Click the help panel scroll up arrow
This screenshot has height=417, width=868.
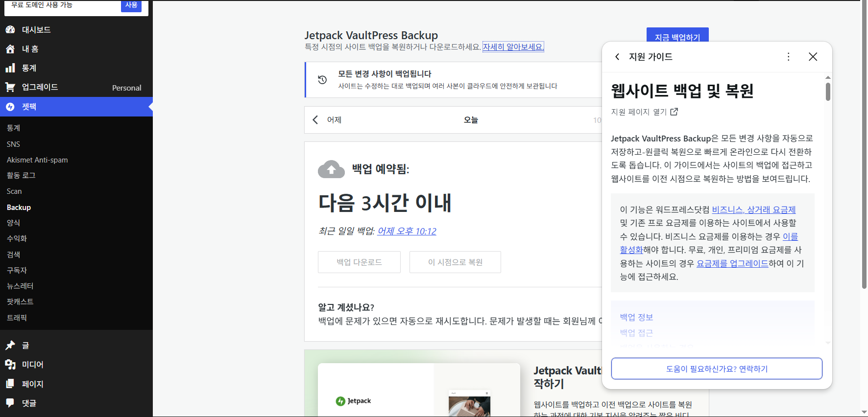[828, 77]
